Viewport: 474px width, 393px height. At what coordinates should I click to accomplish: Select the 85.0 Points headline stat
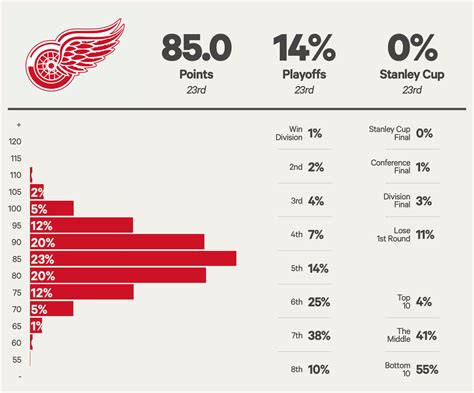(x=196, y=63)
